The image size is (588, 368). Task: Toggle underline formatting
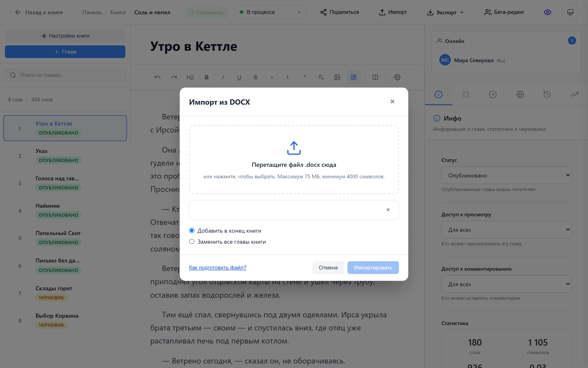coord(239,77)
